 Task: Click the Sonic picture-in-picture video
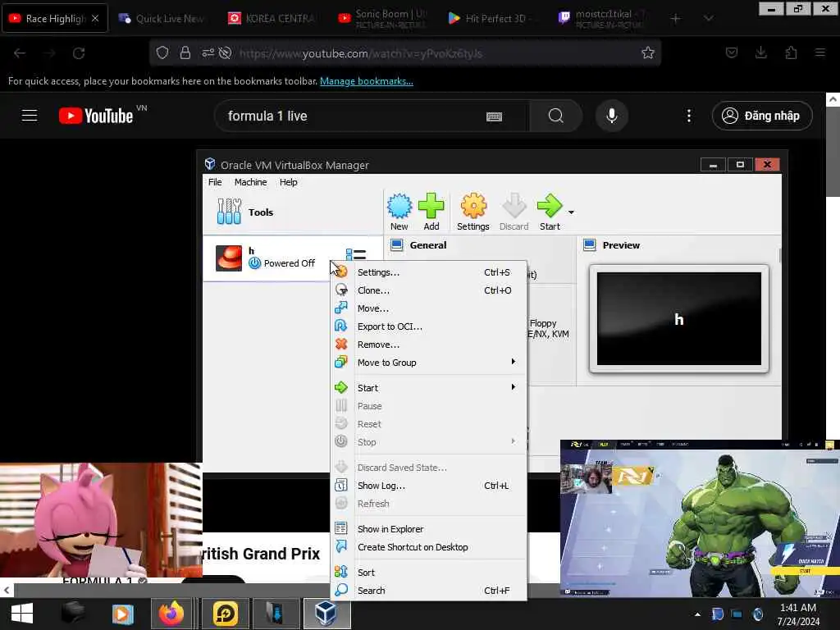[101, 520]
